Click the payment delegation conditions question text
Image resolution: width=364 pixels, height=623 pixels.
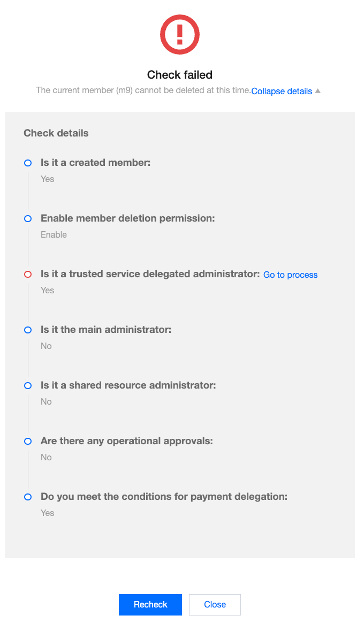[x=164, y=497]
